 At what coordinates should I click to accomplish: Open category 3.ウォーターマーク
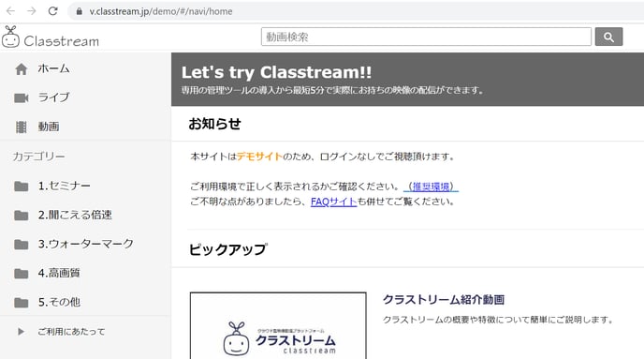pyautogui.click(x=86, y=244)
